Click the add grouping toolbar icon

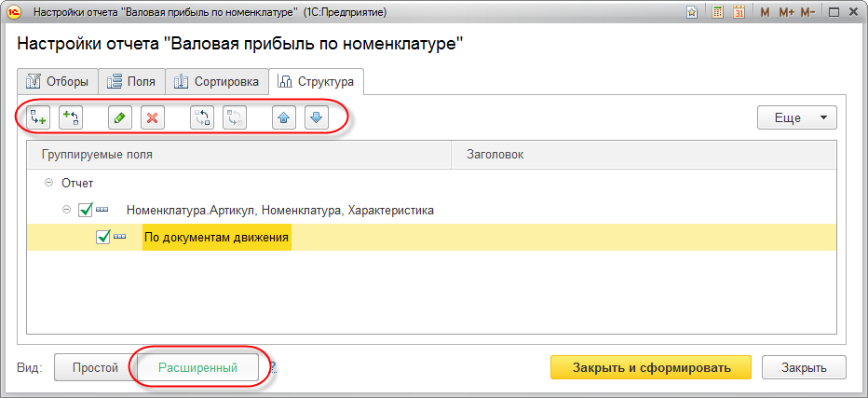coord(37,117)
